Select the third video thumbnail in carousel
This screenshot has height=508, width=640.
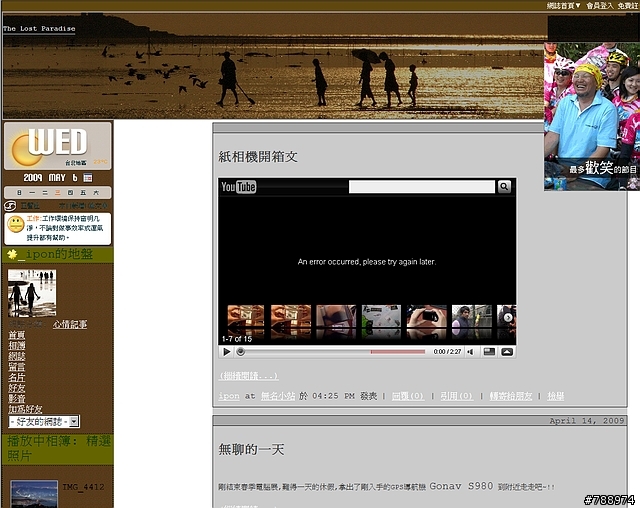tap(336, 317)
